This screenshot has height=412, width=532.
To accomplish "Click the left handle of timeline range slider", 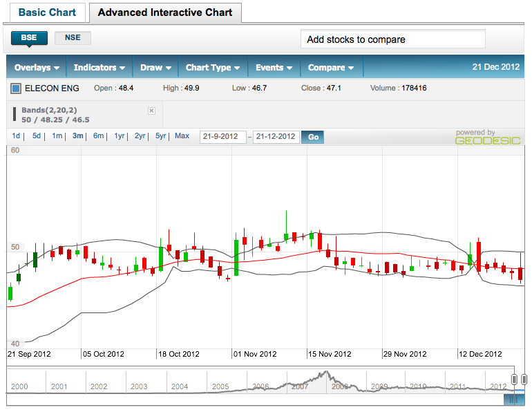I will tap(514, 379).
